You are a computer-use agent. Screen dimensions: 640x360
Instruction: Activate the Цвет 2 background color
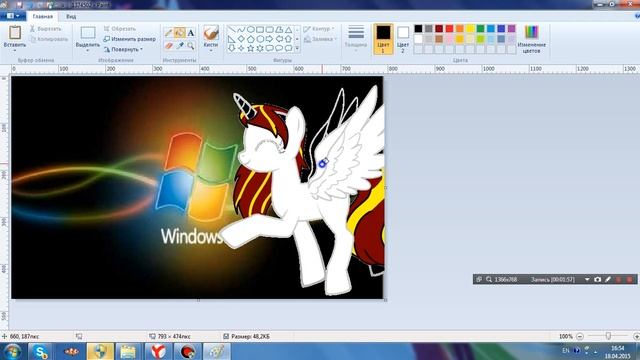pos(403,39)
